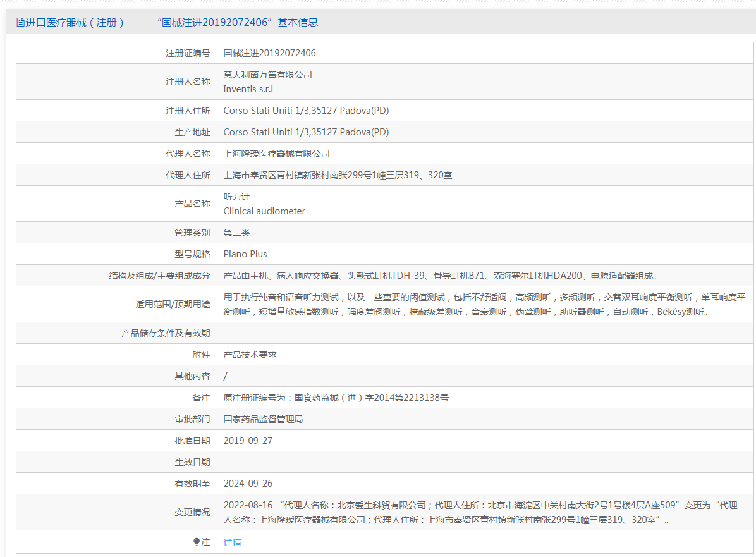Click the model value Piano Plus

point(245,254)
